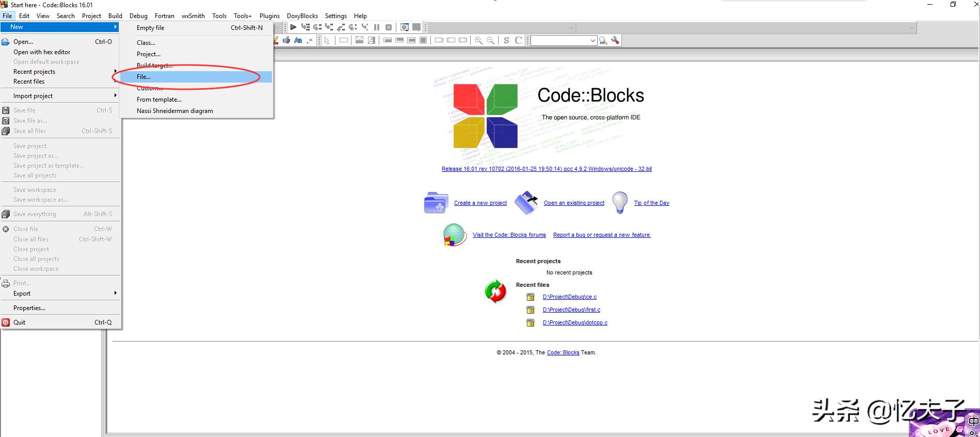Start the Debug / Continue arrow icon
980x437 pixels.
[293, 27]
